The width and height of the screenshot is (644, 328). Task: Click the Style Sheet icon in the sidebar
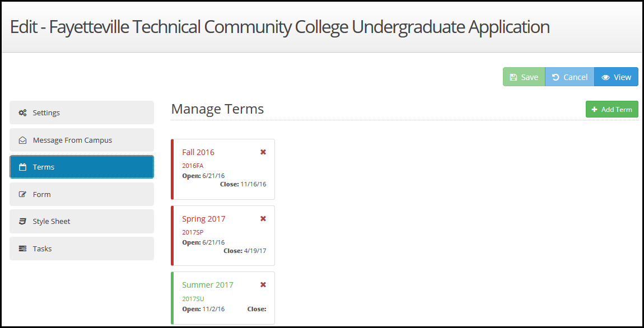[22, 221]
